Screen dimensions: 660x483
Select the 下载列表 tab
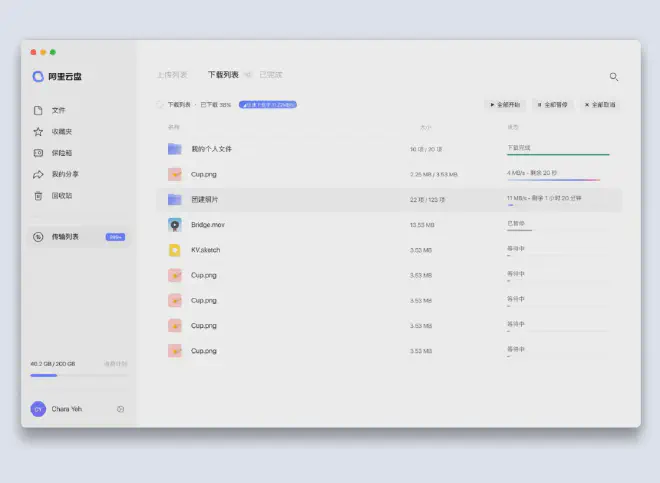click(x=222, y=75)
